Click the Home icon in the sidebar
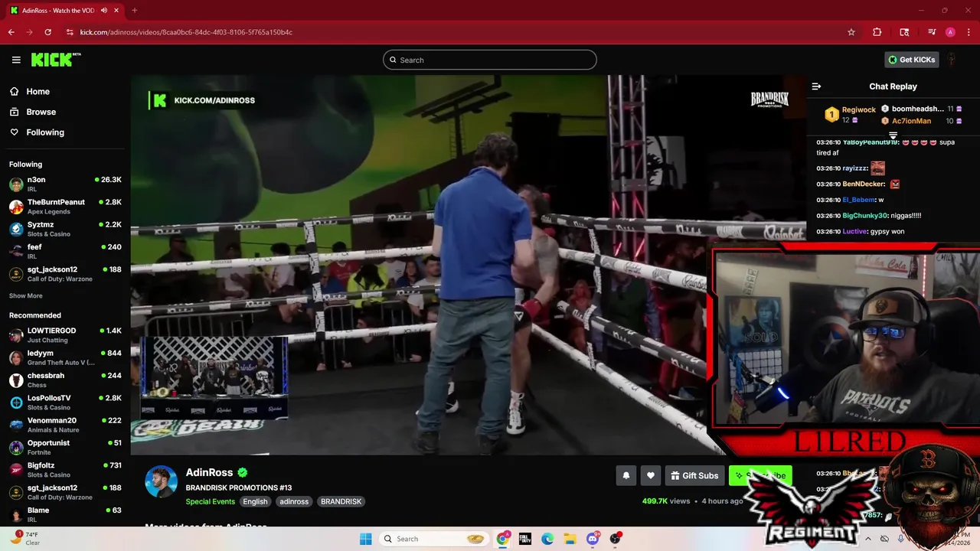This screenshot has width=980, height=551. [x=15, y=91]
